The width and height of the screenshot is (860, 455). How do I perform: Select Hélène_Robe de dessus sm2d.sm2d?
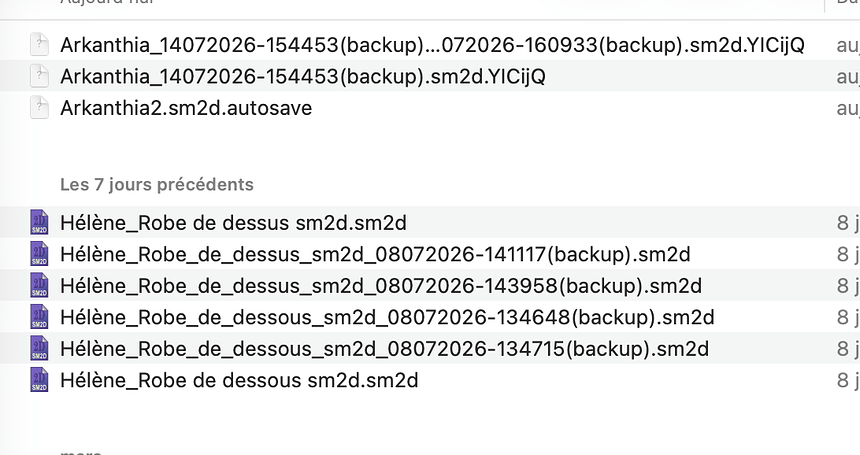pyautogui.click(x=233, y=223)
